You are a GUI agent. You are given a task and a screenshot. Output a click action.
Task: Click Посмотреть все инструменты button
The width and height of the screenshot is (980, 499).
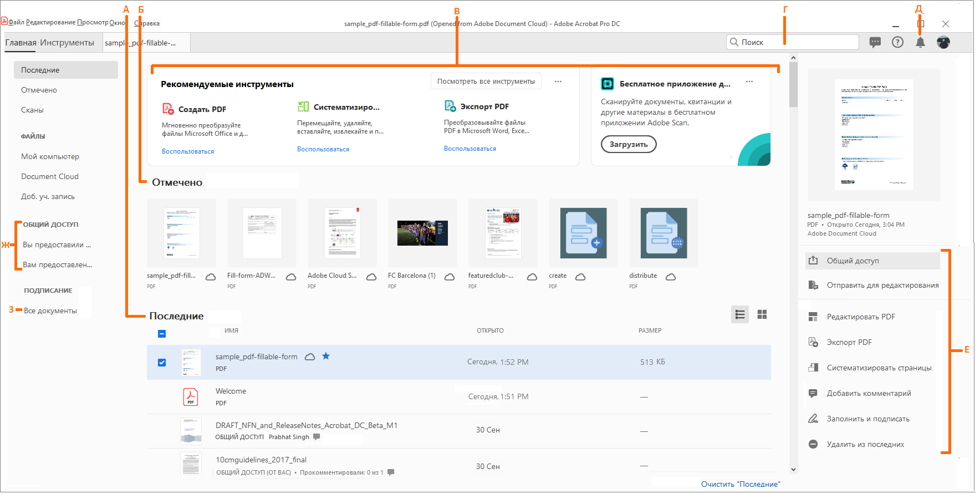(486, 82)
